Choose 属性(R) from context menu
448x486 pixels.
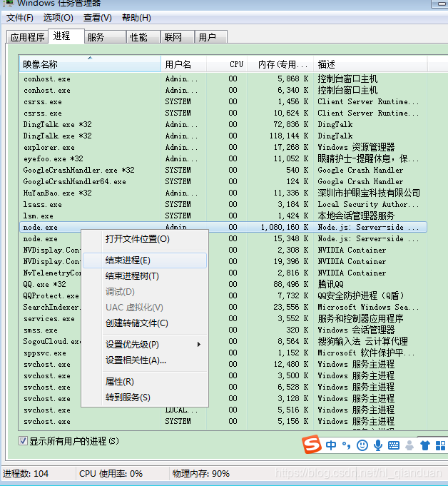[145, 382]
